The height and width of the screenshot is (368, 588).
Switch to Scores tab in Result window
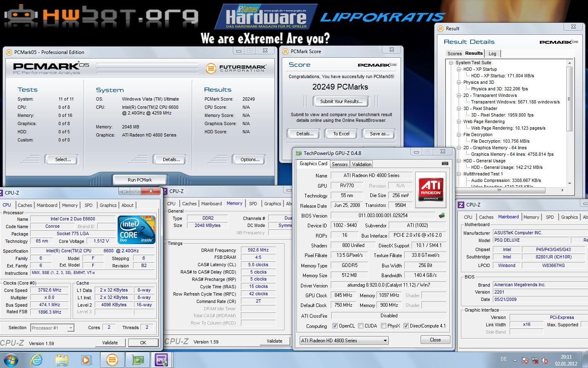click(454, 54)
